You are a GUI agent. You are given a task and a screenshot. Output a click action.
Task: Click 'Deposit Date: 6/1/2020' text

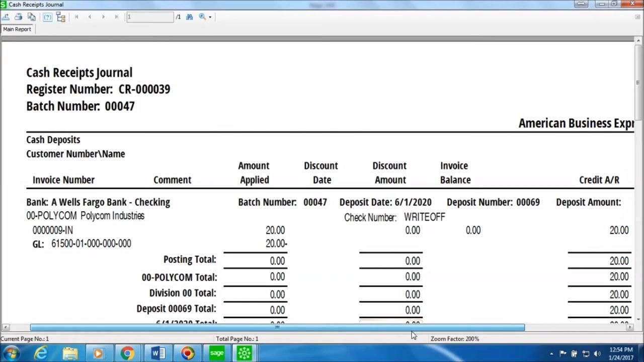point(385,202)
